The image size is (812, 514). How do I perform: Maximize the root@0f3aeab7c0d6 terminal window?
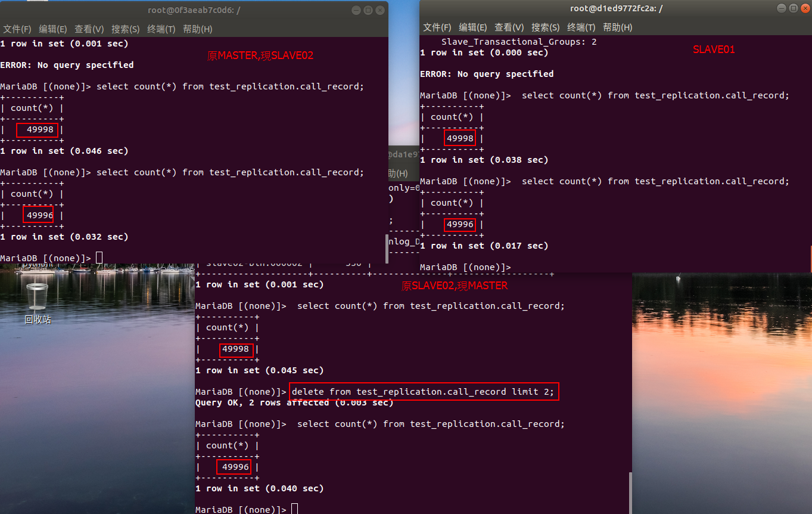tap(368, 10)
